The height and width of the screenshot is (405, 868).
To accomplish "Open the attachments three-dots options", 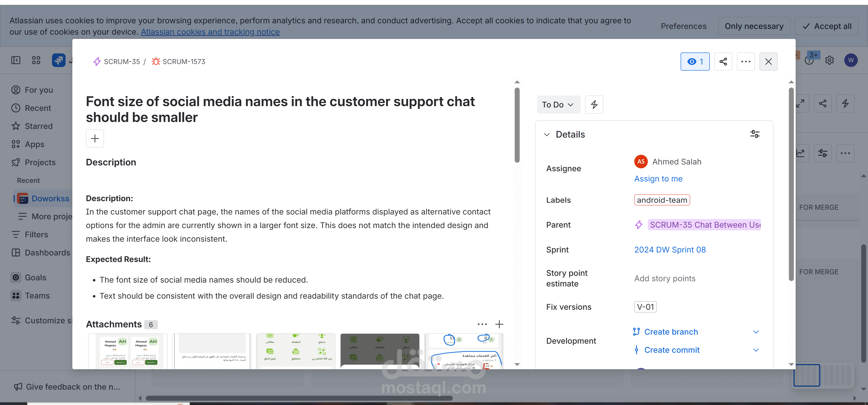I will coord(482,324).
